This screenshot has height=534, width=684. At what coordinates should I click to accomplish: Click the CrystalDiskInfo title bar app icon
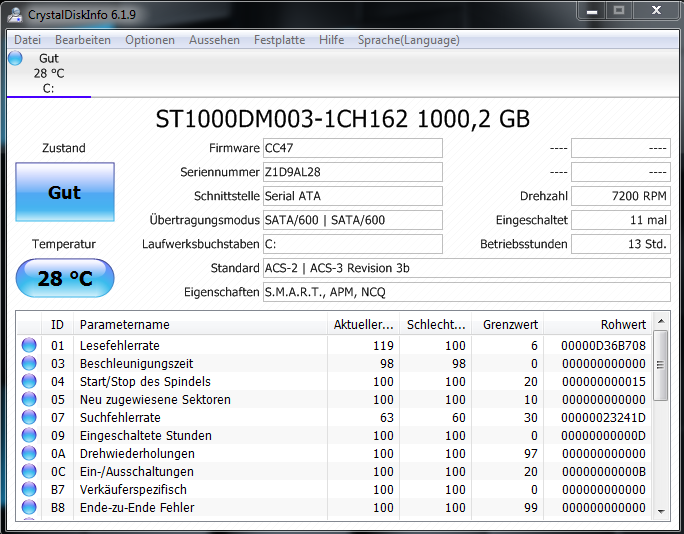(x=15, y=14)
